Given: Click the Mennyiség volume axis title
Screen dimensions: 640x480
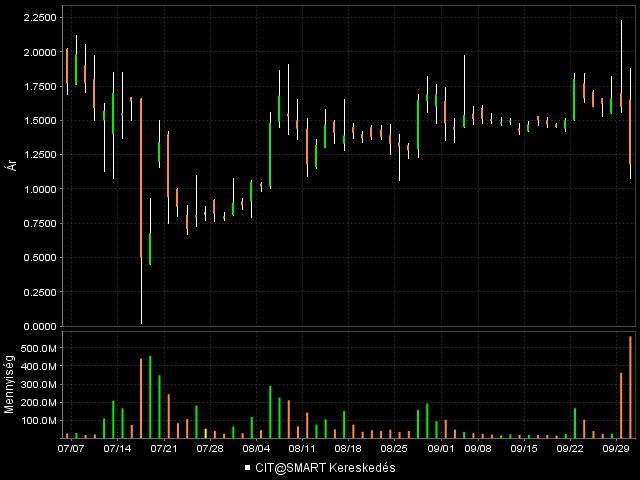Looking at the screenshot, I should pos(9,384).
